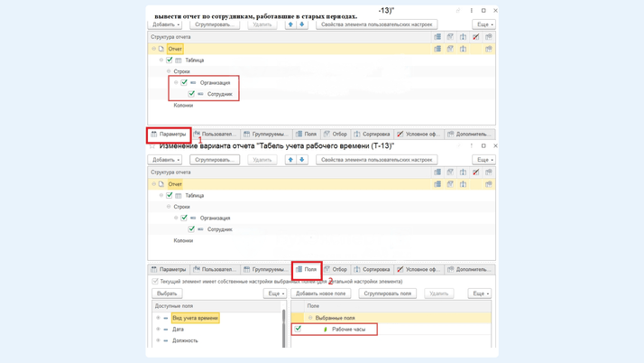Expand the Должность node in available fields
This screenshot has width=644, height=363.
click(158, 340)
